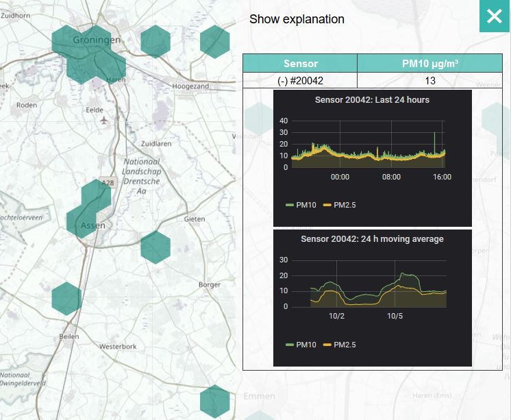The height and width of the screenshot is (420, 511).
Task: Select the lone hexagon east of Groningen
Action: pyautogui.click(x=155, y=42)
